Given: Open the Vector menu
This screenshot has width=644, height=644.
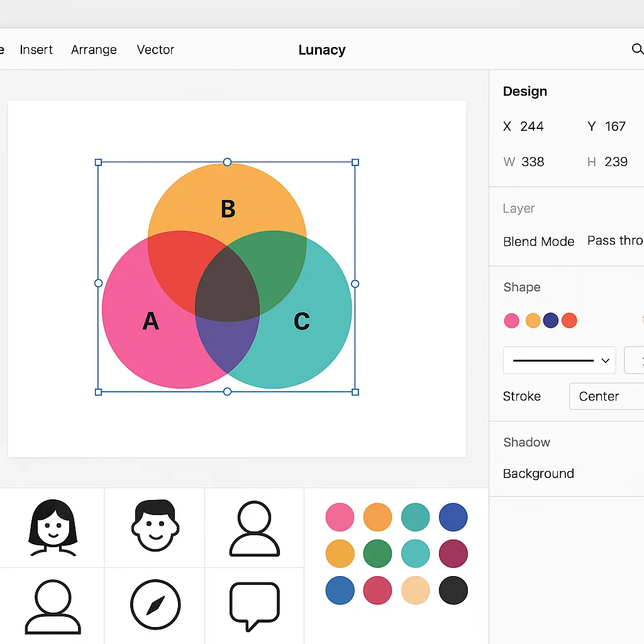Looking at the screenshot, I should tap(155, 50).
